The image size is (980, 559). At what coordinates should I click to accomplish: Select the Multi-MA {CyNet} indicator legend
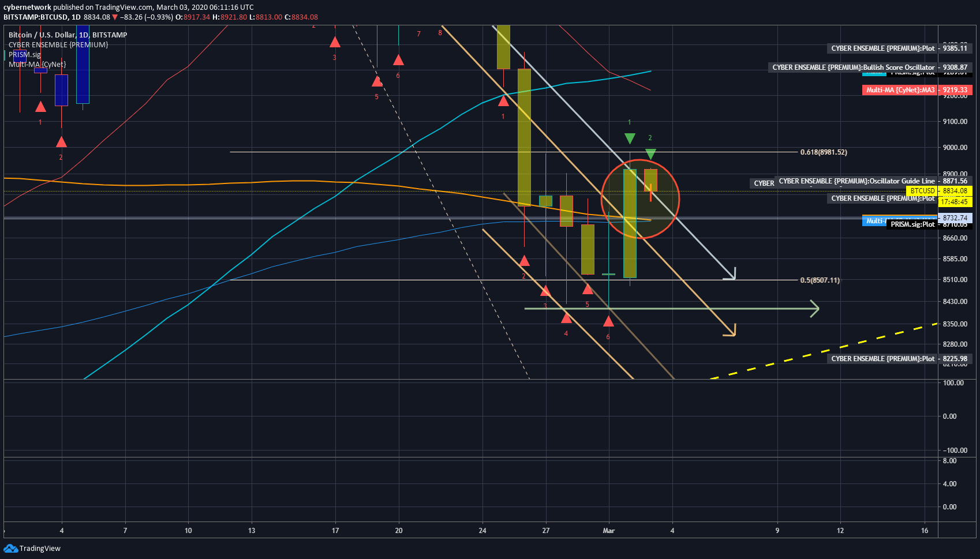(x=38, y=64)
